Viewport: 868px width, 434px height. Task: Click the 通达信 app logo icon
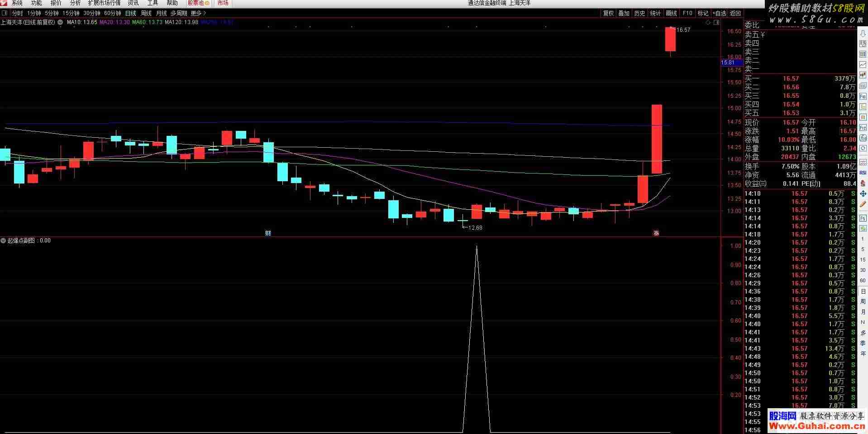click(x=4, y=3)
